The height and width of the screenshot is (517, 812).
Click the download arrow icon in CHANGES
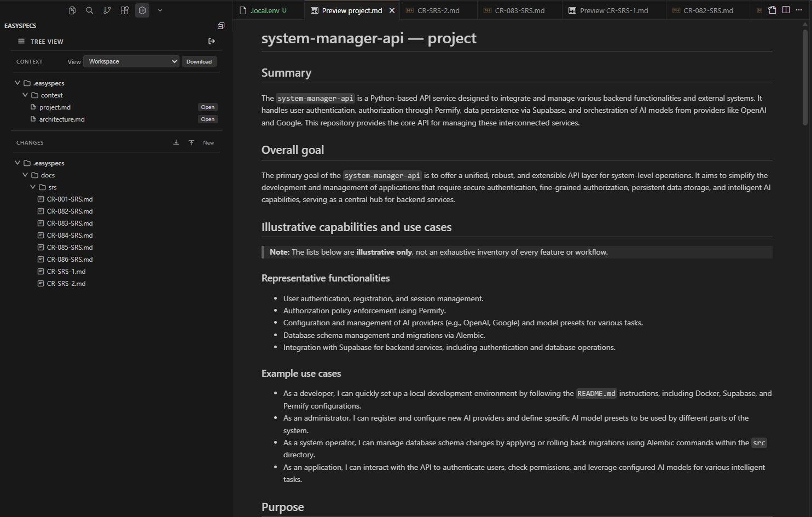(x=176, y=142)
